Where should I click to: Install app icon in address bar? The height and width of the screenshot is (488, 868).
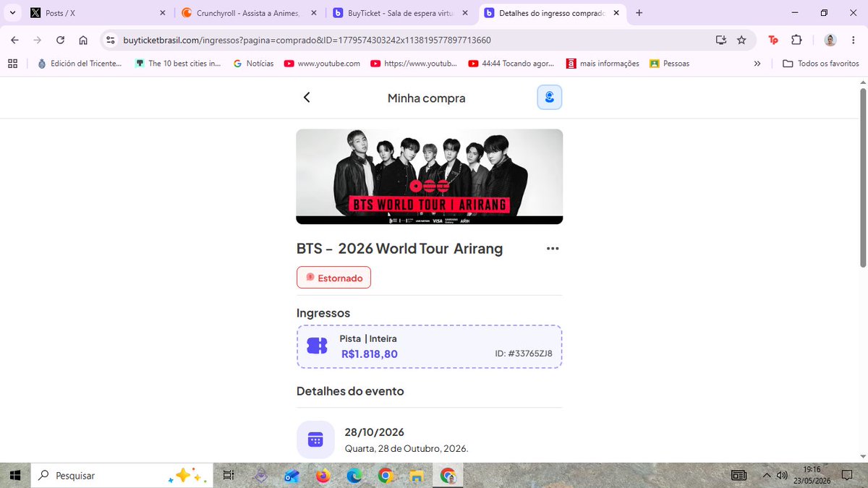[720, 40]
